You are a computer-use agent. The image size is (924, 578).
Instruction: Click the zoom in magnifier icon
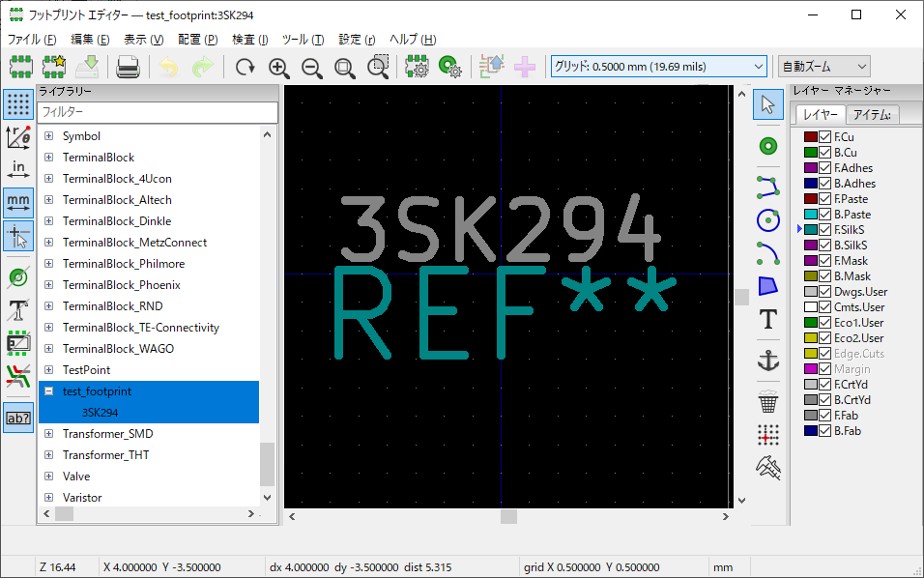pos(279,67)
